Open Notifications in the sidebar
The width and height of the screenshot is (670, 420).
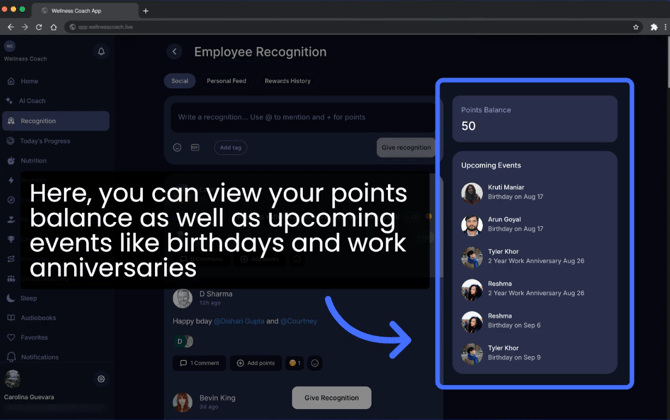click(40, 357)
